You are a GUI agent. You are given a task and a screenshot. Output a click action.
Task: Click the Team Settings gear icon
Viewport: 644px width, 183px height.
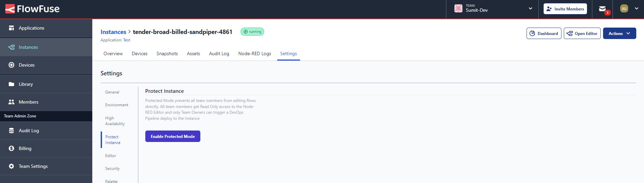click(11, 166)
